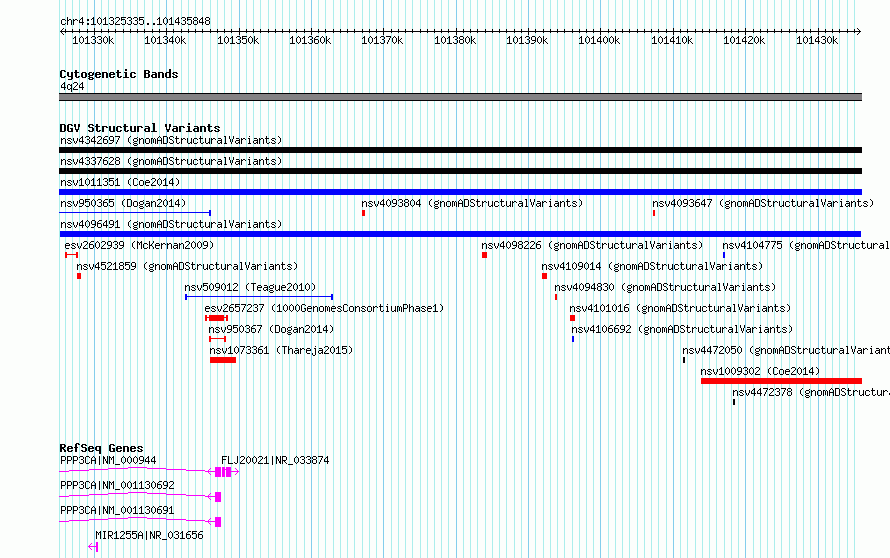Click the gray 4q24 cytogenetic band
This screenshot has width=890, height=558.
(460, 97)
